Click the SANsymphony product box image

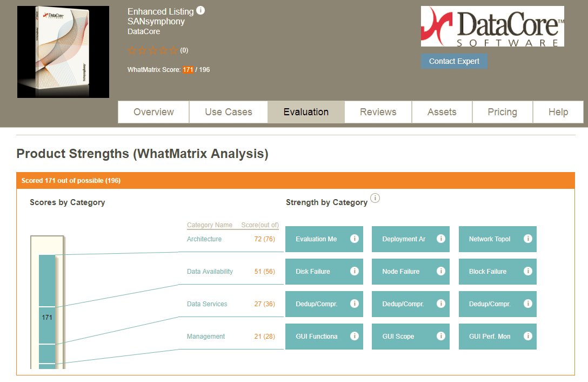click(63, 51)
